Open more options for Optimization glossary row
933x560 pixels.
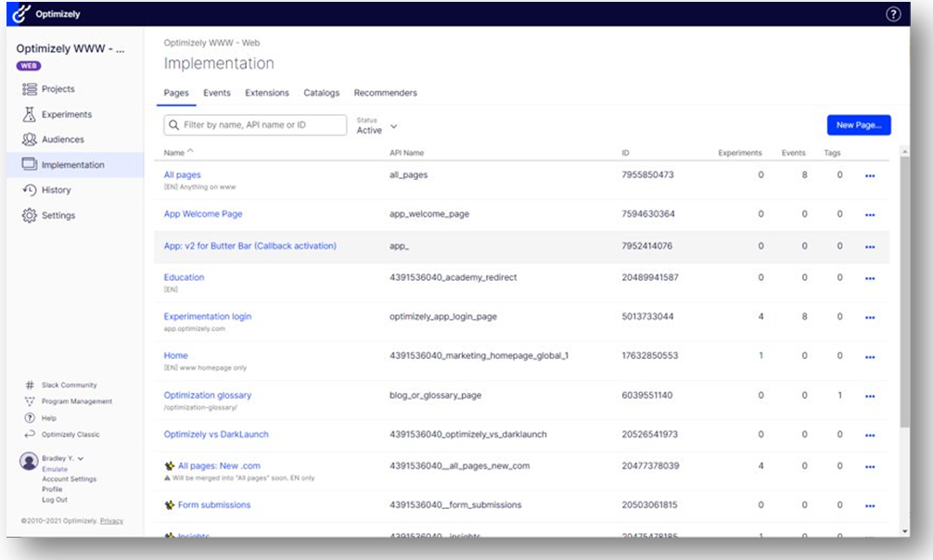coord(870,396)
